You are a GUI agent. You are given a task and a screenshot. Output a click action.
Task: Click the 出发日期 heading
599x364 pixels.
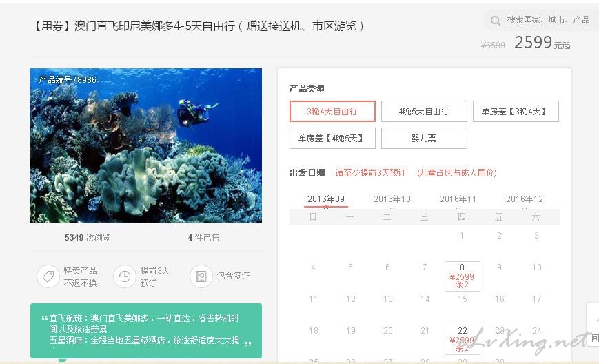[307, 173]
